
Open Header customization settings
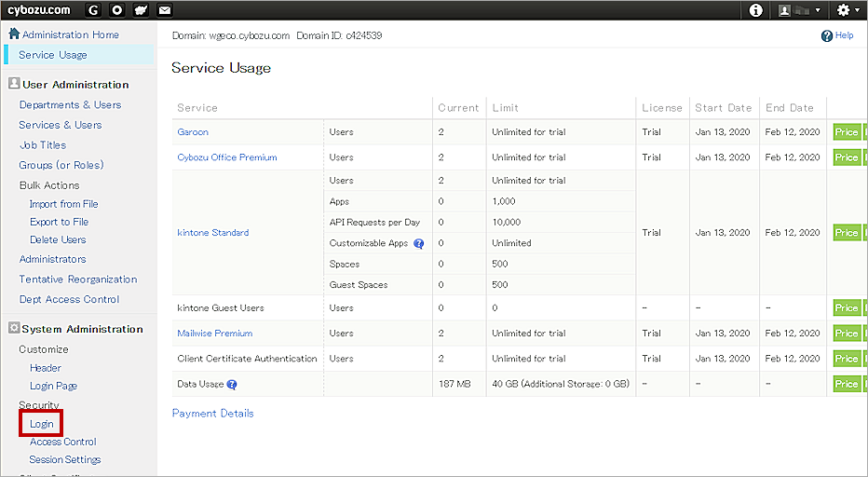pos(46,368)
